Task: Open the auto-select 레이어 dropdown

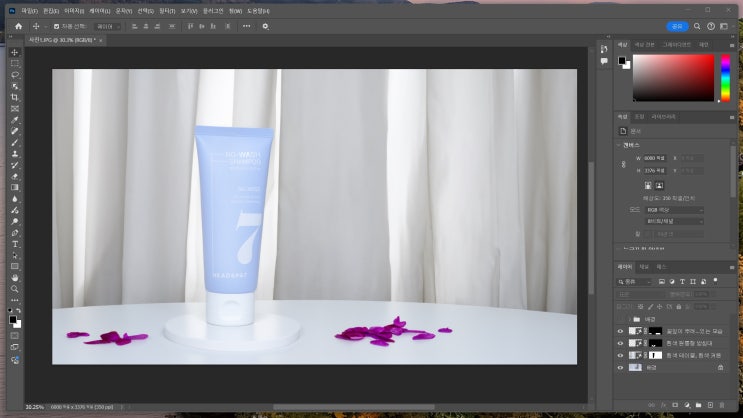Action: coord(108,27)
